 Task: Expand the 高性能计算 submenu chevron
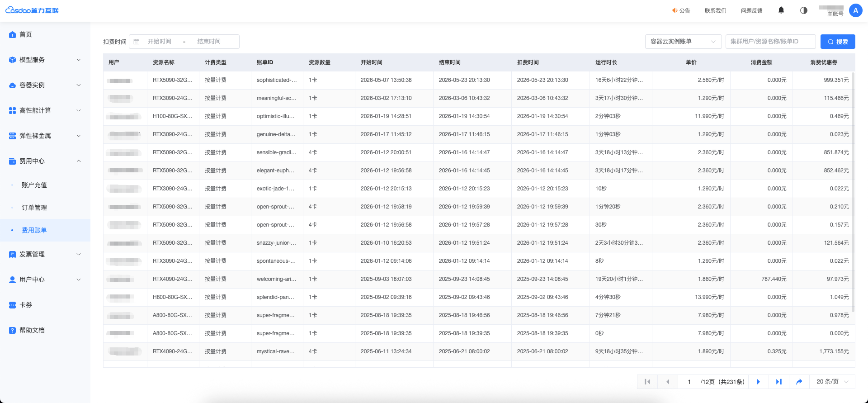tap(79, 110)
